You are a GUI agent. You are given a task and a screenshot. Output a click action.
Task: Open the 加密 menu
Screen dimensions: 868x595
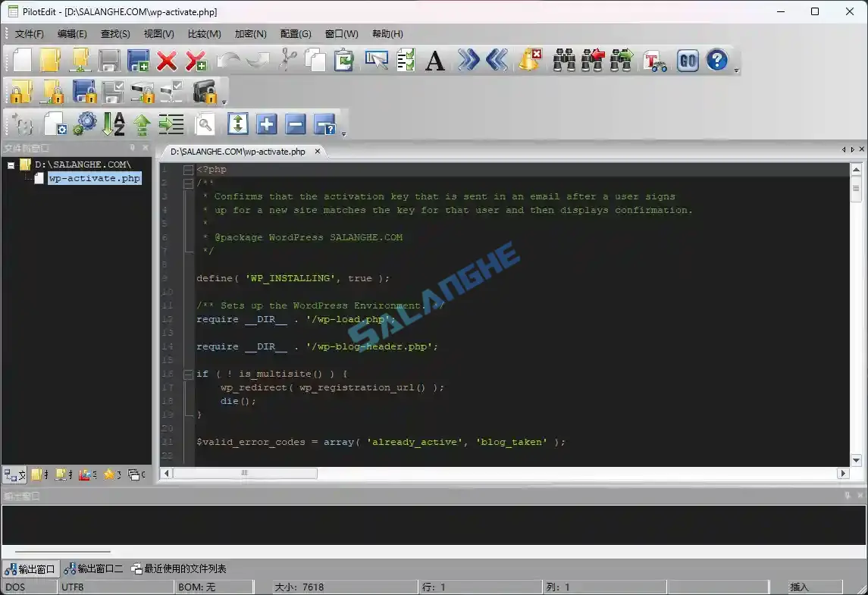click(x=250, y=33)
